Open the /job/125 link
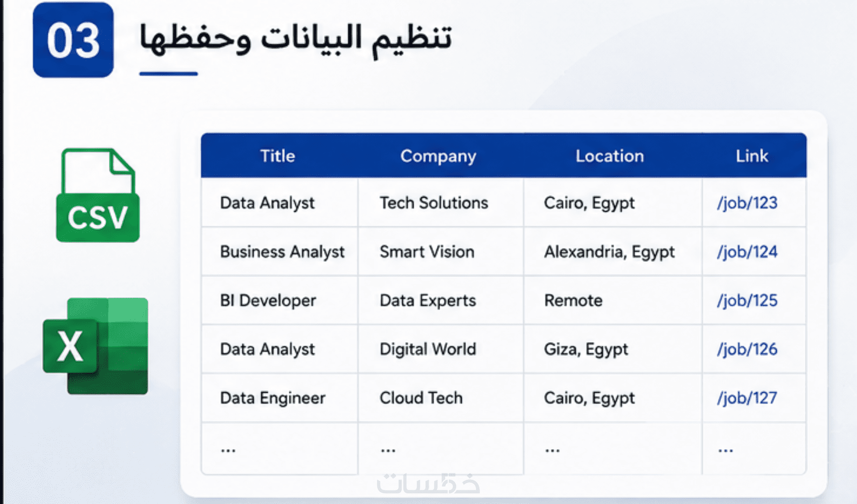The image size is (857, 504). pyautogui.click(x=747, y=301)
